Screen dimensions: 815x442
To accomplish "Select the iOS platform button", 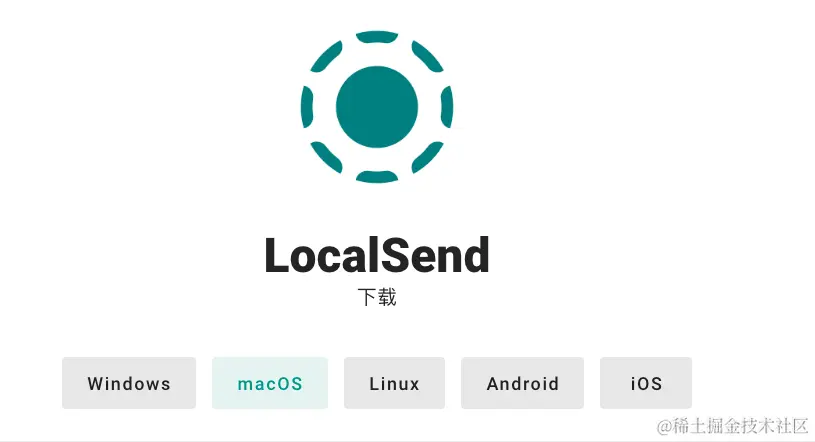I will coord(646,383).
